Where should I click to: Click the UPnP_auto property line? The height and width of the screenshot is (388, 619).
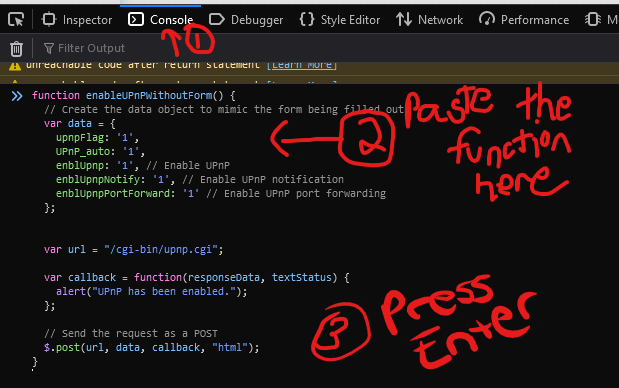click(x=100, y=152)
